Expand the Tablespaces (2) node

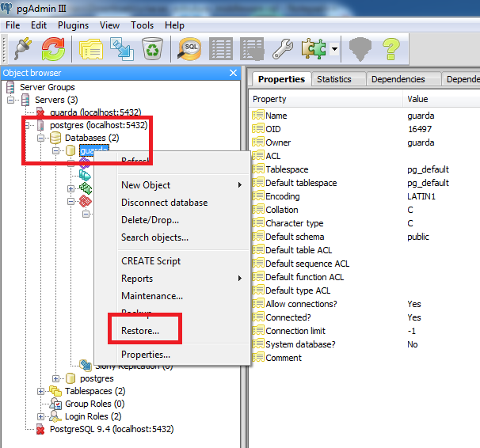[x=40, y=391]
